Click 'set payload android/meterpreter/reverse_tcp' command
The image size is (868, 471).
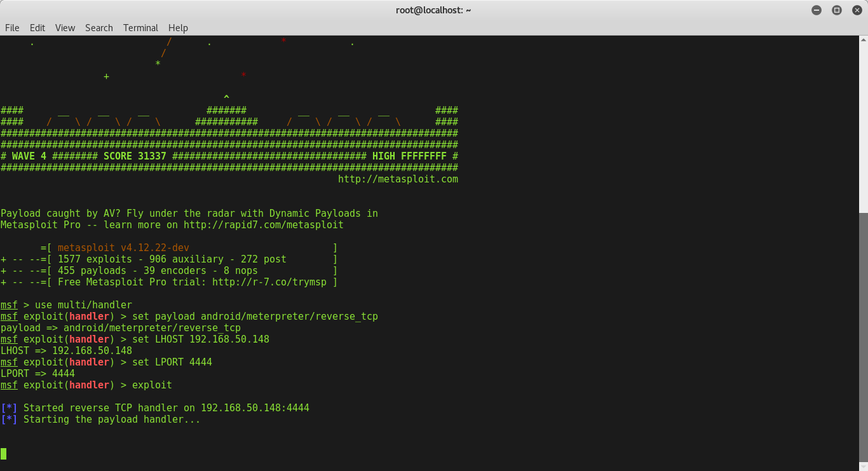tap(255, 317)
